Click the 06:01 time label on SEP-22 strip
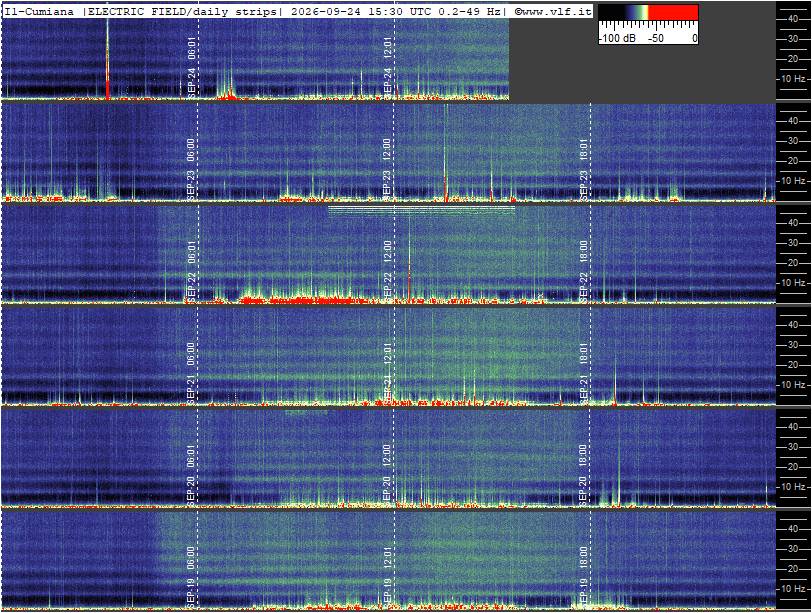The width and height of the screenshot is (812, 613). tap(191, 253)
